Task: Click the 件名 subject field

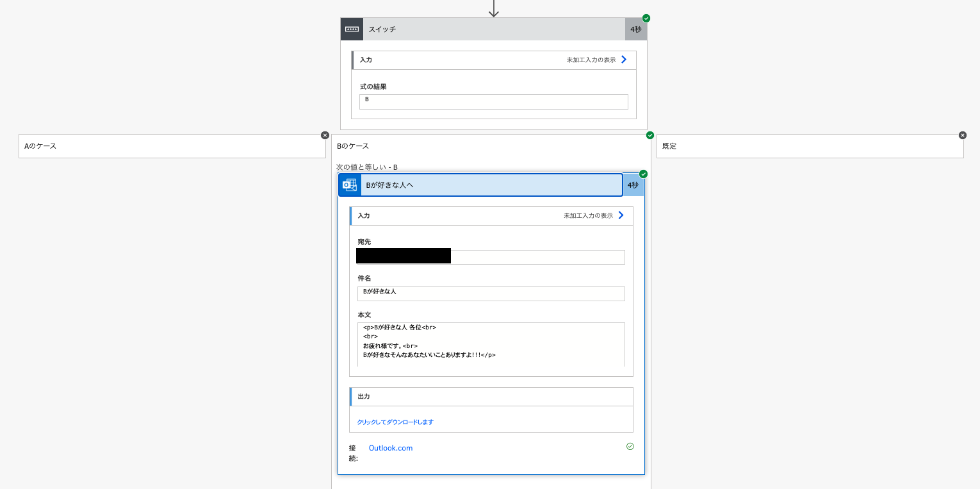Action: click(491, 294)
